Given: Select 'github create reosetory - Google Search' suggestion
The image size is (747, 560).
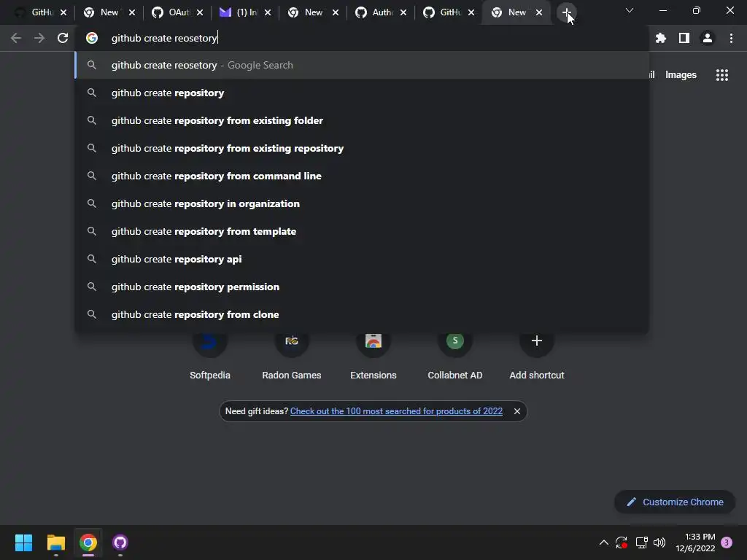Looking at the screenshot, I should 362,65.
